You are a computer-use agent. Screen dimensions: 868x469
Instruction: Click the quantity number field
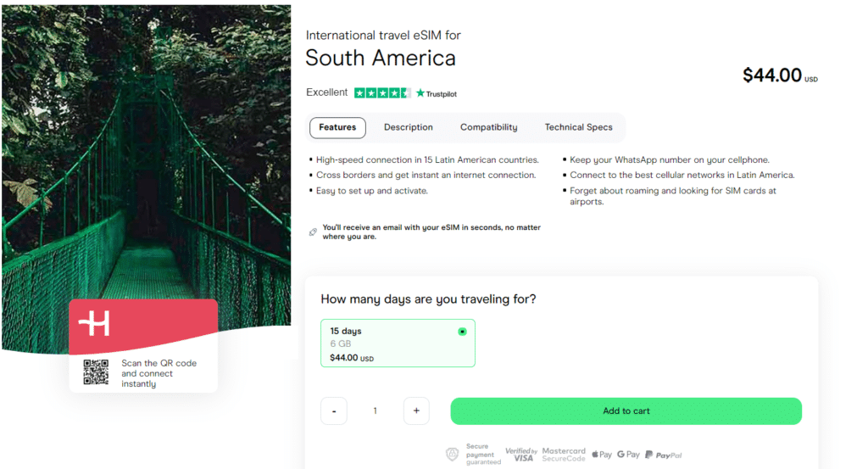tap(375, 411)
